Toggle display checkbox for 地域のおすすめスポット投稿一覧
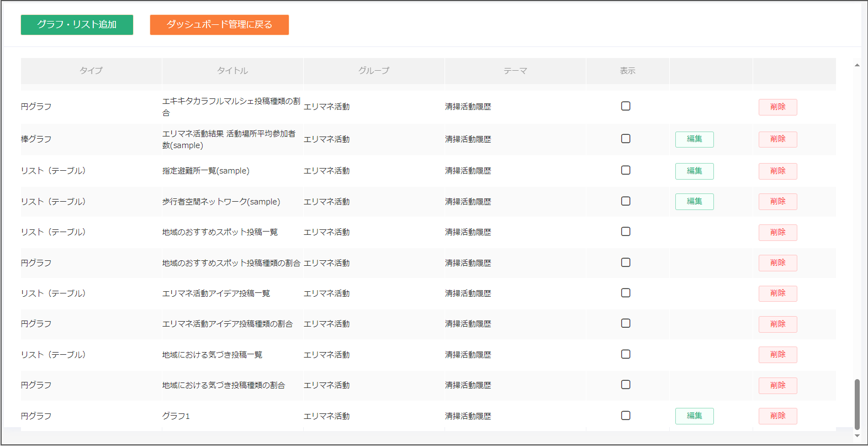 626,232
